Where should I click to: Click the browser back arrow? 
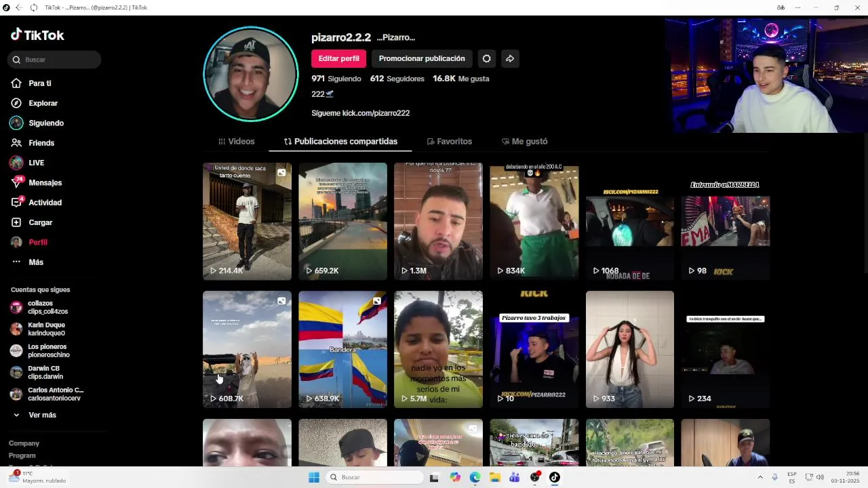click(x=19, y=7)
